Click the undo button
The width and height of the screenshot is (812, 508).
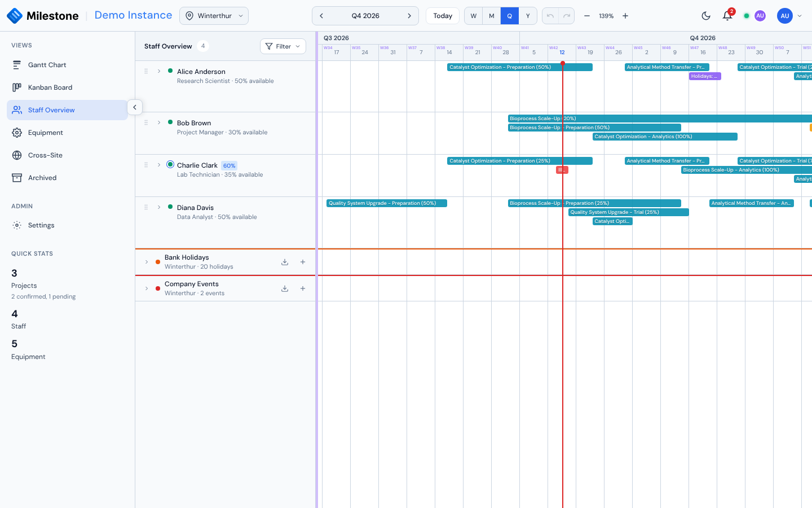(550, 16)
